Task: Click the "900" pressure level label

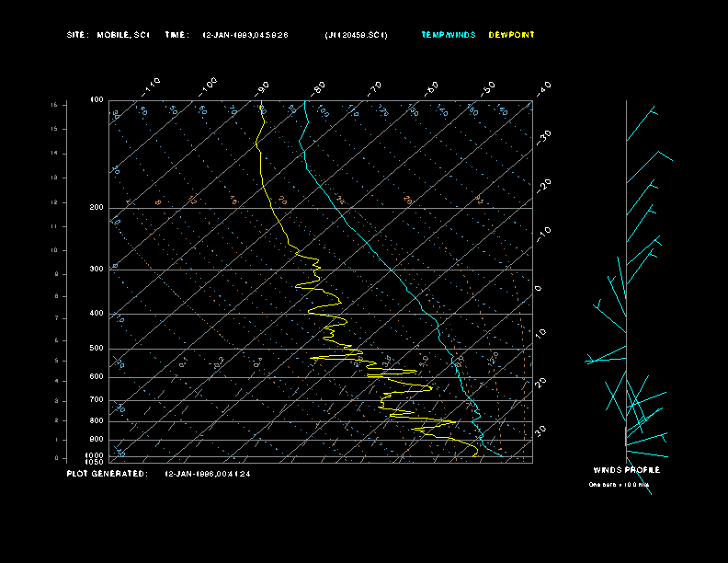Action: 97,439
